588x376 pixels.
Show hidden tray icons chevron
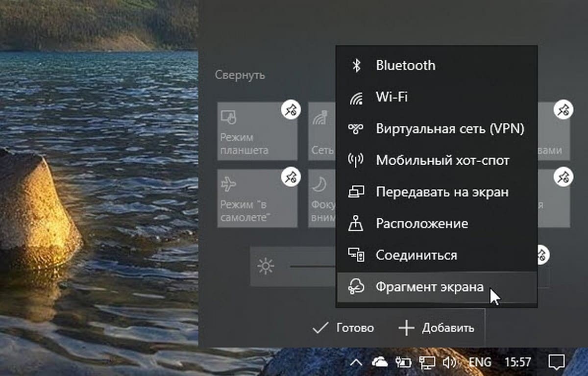(357, 362)
